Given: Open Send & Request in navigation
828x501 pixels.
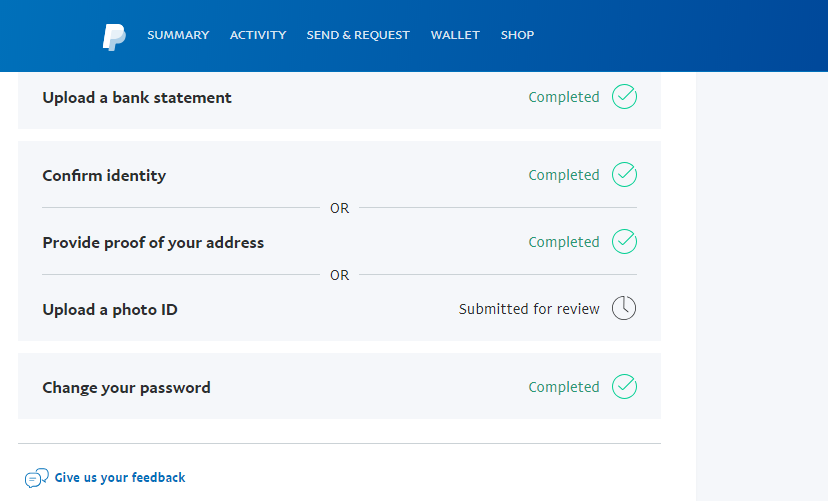Looking at the screenshot, I should pyautogui.click(x=358, y=35).
